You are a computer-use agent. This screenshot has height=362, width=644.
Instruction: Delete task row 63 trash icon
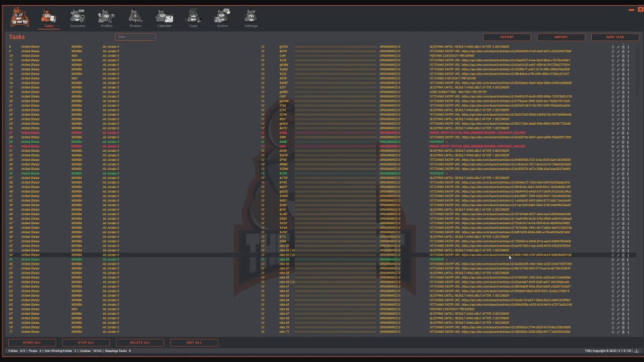[x=623, y=296]
